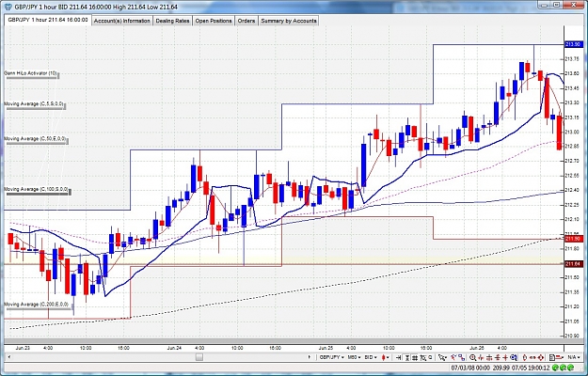
Task: Open the GBP/JPY symbol dropdown
Action: pos(332,357)
